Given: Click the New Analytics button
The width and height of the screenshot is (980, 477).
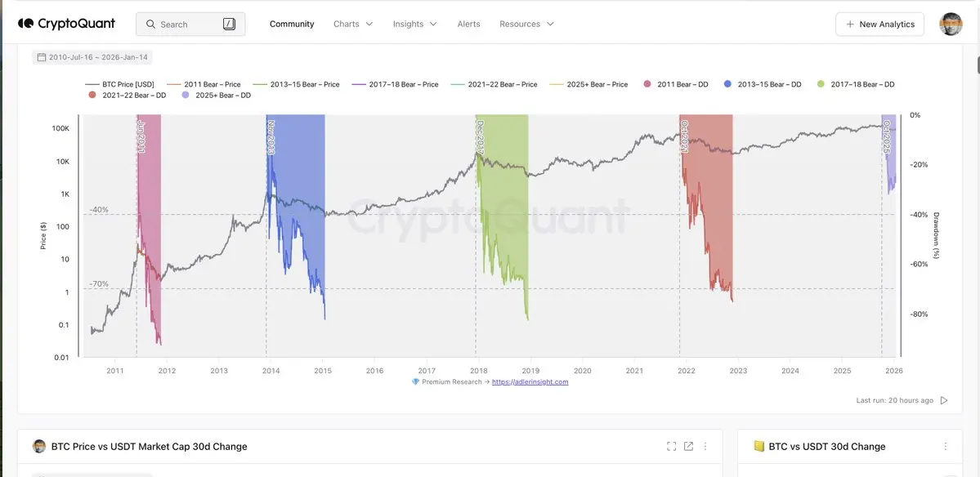Looking at the screenshot, I should click(879, 24).
